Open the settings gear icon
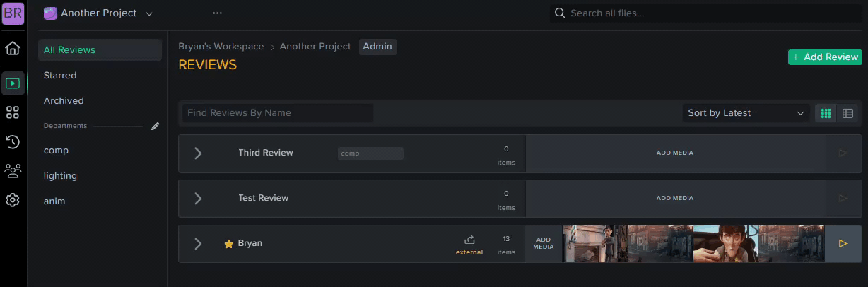Image resolution: width=868 pixels, height=287 pixels. click(x=12, y=200)
